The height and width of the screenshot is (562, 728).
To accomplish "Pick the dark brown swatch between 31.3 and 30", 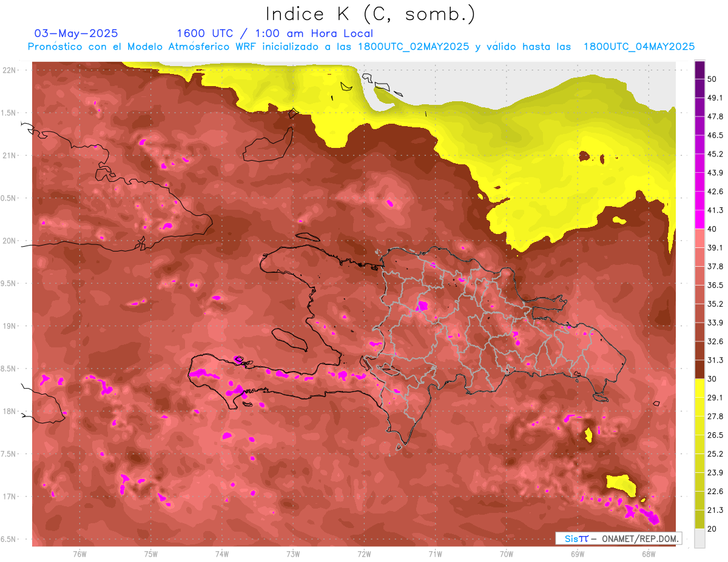I will [x=699, y=369].
